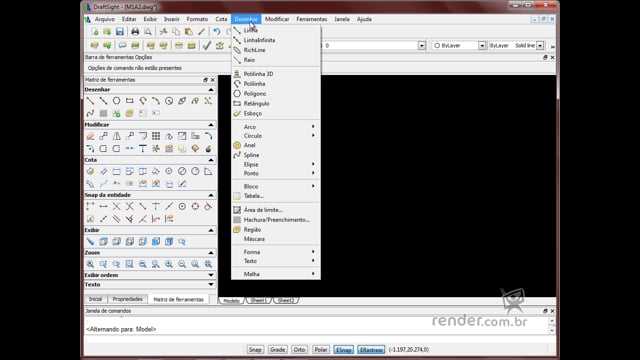The height and width of the screenshot is (360, 640).
Task: Enable the Center snap circle-dot icon
Action: [182, 207]
